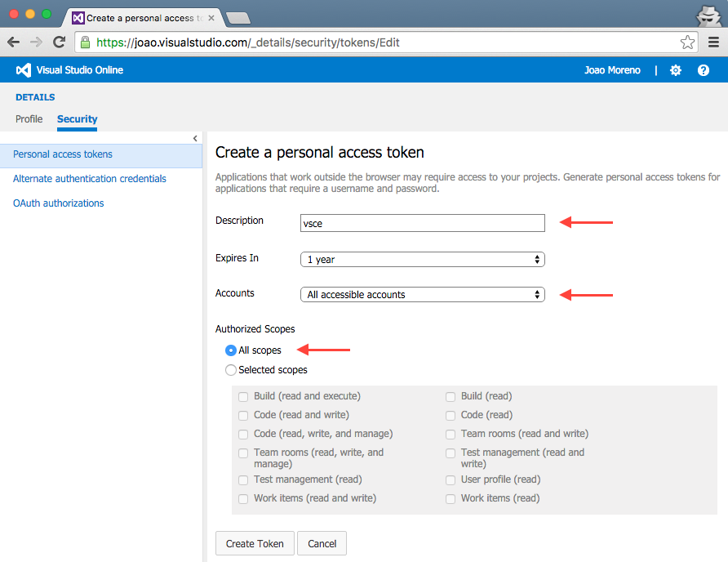
Task: Focus the Description text field
Action: pos(422,223)
